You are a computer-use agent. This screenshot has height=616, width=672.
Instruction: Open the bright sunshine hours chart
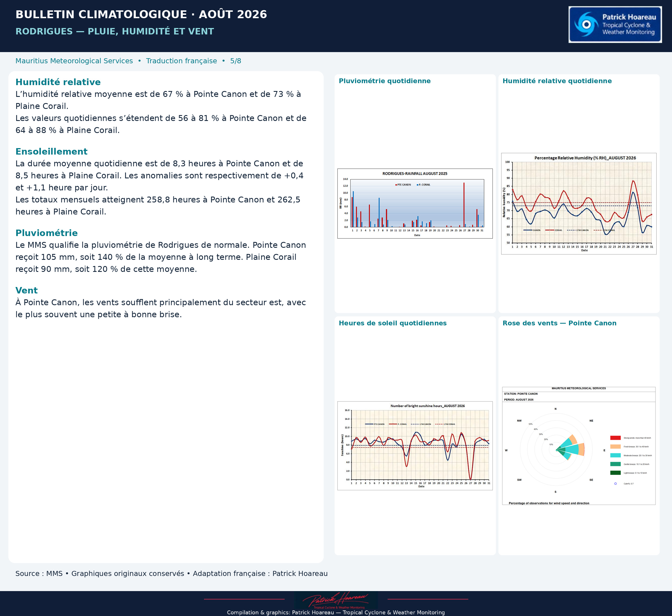click(x=415, y=446)
